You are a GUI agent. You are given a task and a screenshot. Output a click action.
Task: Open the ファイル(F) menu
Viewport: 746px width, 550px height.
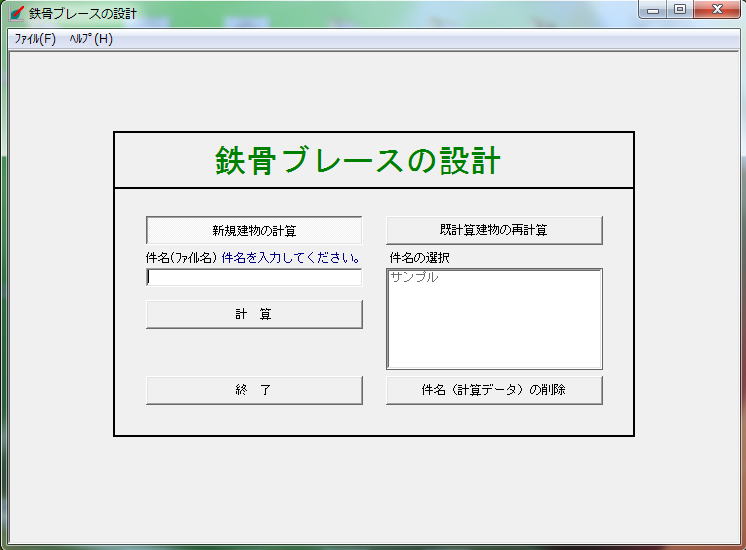pos(35,39)
